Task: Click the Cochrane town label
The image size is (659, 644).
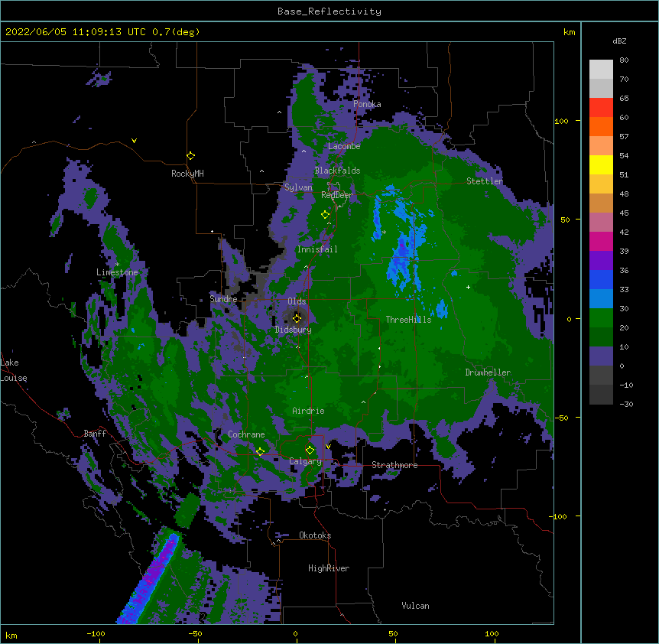Action: coord(246,434)
